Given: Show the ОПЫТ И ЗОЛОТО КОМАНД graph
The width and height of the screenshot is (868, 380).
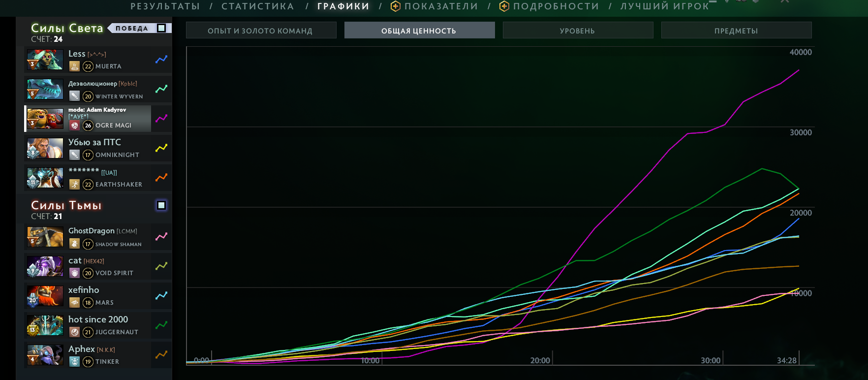Looking at the screenshot, I should click(261, 31).
